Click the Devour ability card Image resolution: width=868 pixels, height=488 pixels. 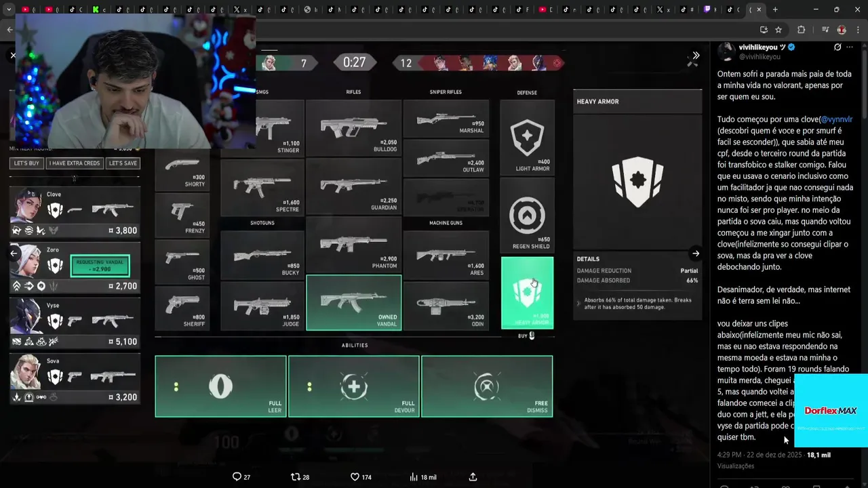[x=353, y=386]
